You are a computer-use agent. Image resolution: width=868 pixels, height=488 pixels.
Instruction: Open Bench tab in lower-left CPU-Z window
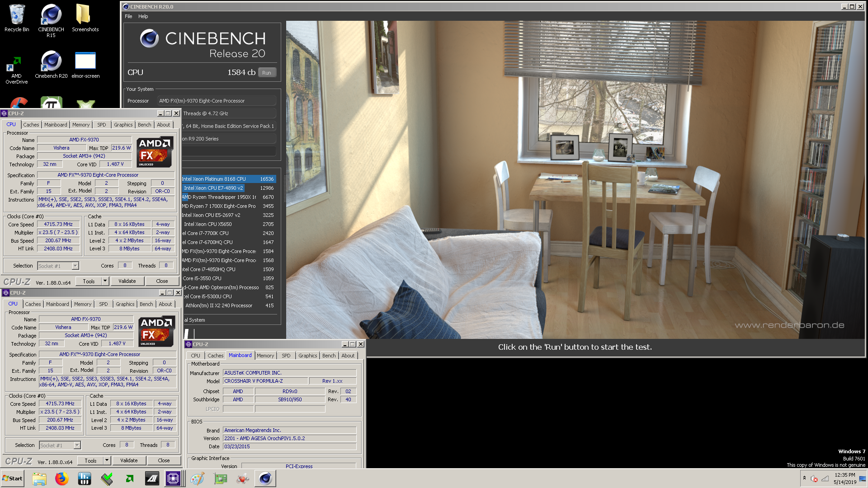pos(146,304)
